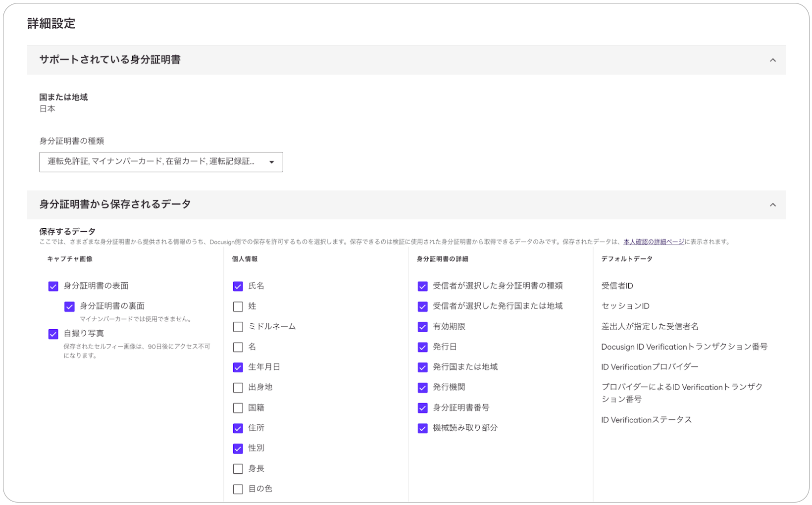Click the デフォルトデータ column header
Screen dimensions: 812x505
(627, 259)
